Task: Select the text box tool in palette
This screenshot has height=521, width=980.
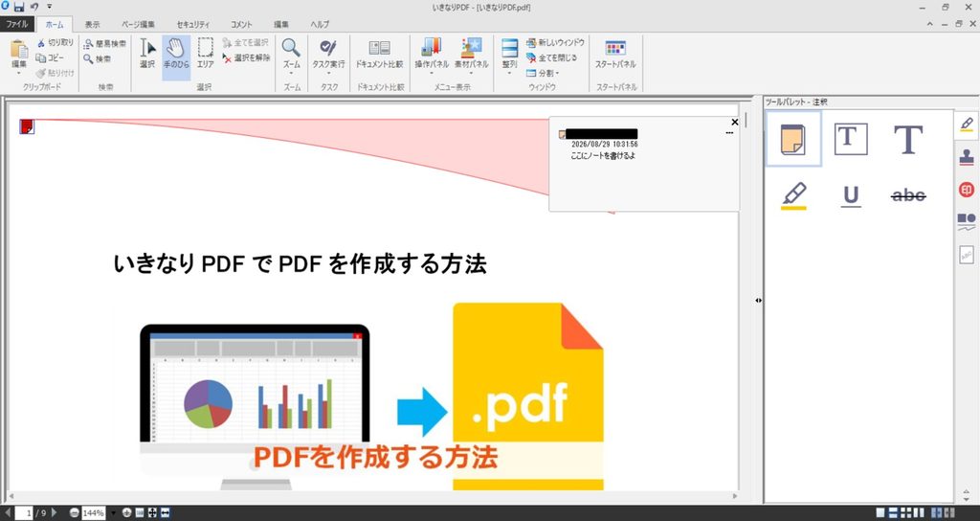Action: point(851,139)
